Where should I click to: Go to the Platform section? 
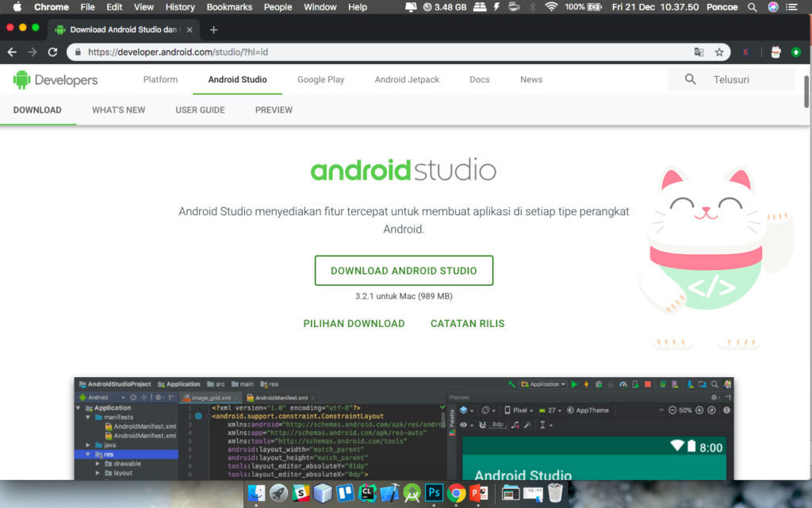(160, 79)
